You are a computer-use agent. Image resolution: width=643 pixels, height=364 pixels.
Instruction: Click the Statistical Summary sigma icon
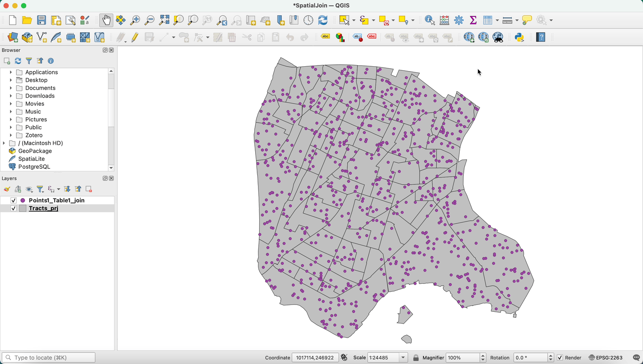(x=473, y=20)
